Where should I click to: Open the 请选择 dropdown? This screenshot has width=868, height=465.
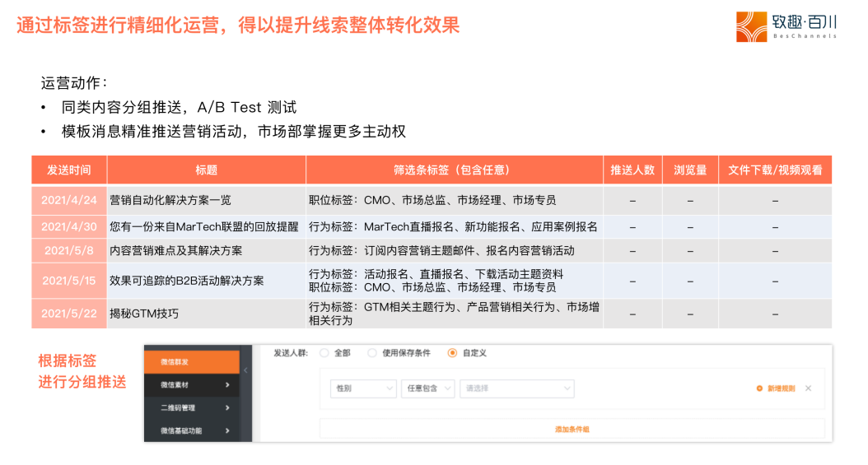tap(517, 388)
